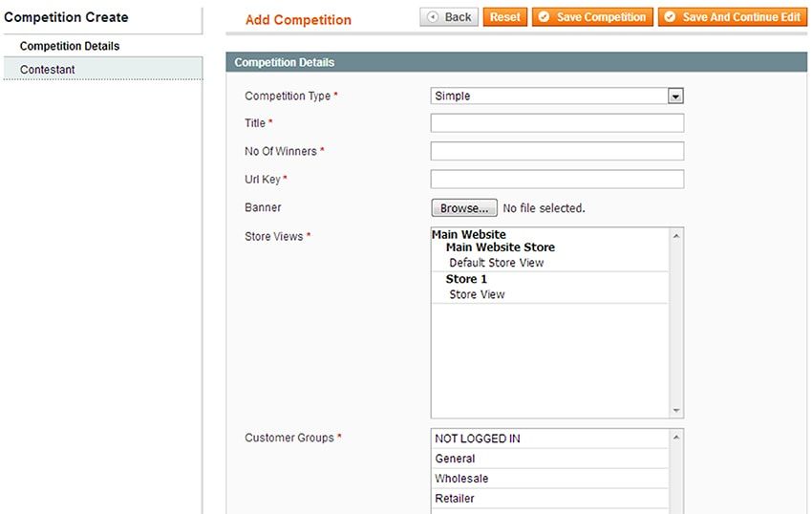
Task: Pick the Wholesale customer group
Action: [461, 479]
